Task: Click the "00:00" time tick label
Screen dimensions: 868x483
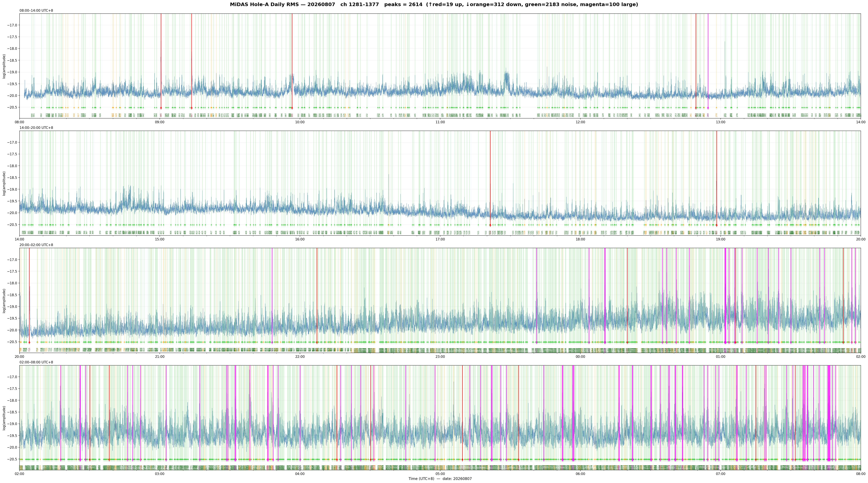Action: (x=580, y=356)
